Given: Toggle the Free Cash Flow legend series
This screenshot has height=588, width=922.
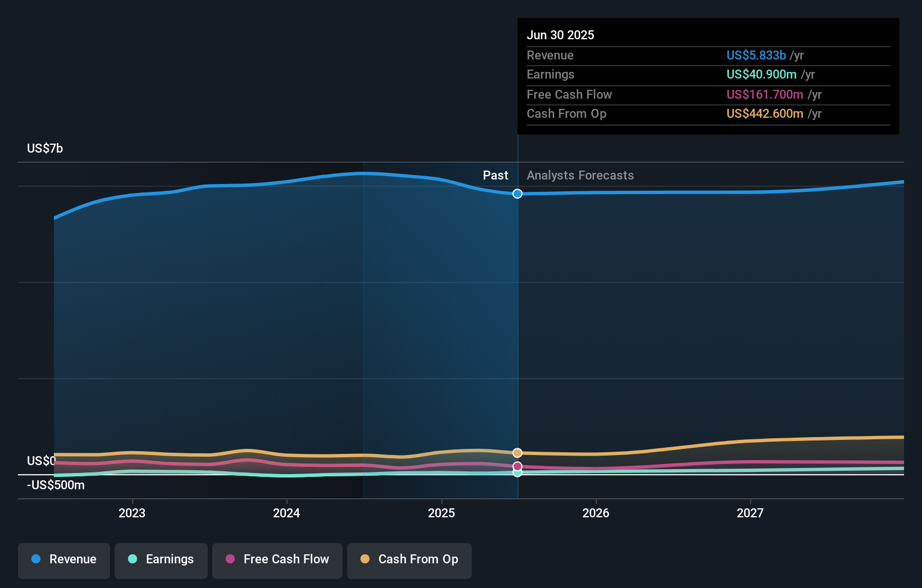Looking at the screenshot, I should pyautogui.click(x=277, y=561).
